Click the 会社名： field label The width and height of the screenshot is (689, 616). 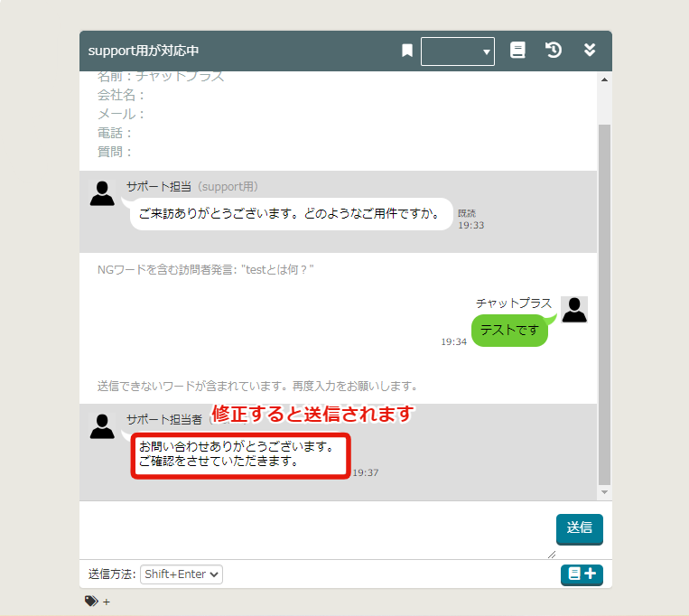[121, 95]
